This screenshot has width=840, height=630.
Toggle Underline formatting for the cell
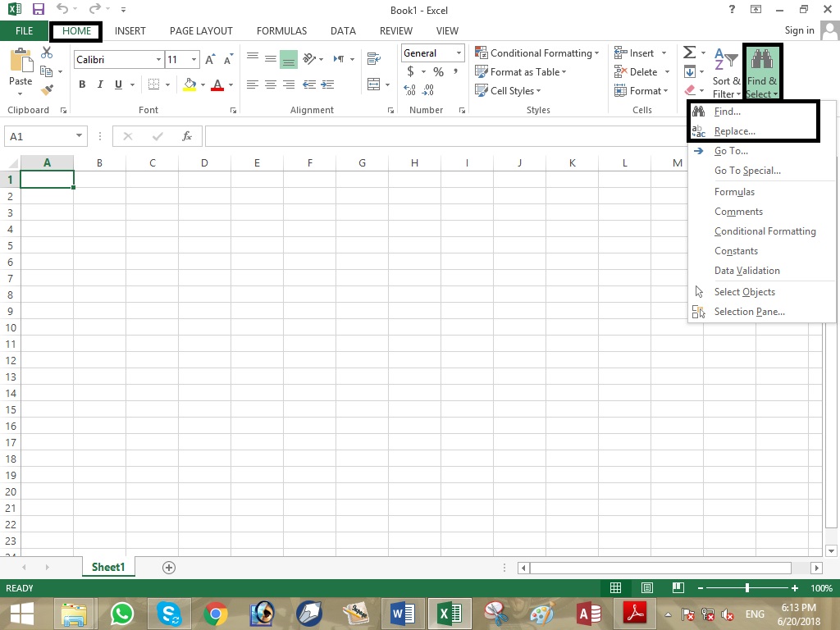116,84
